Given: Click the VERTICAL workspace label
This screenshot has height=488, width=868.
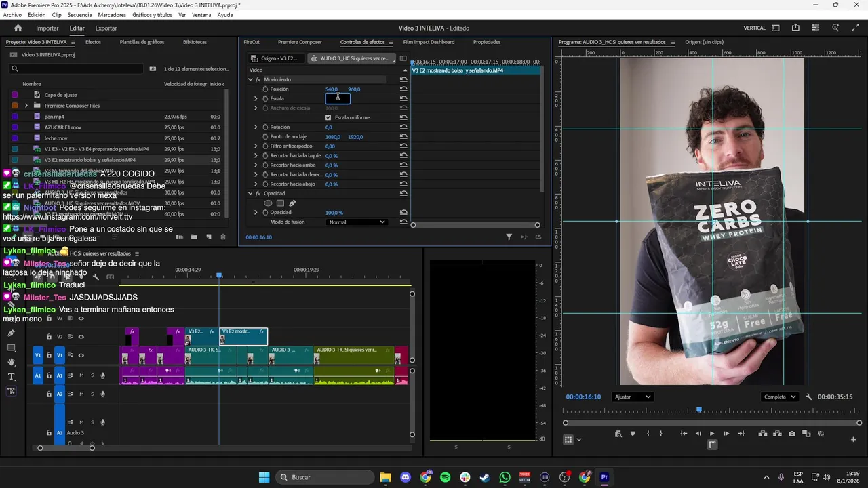Looking at the screenshot, I should [755, 28].
